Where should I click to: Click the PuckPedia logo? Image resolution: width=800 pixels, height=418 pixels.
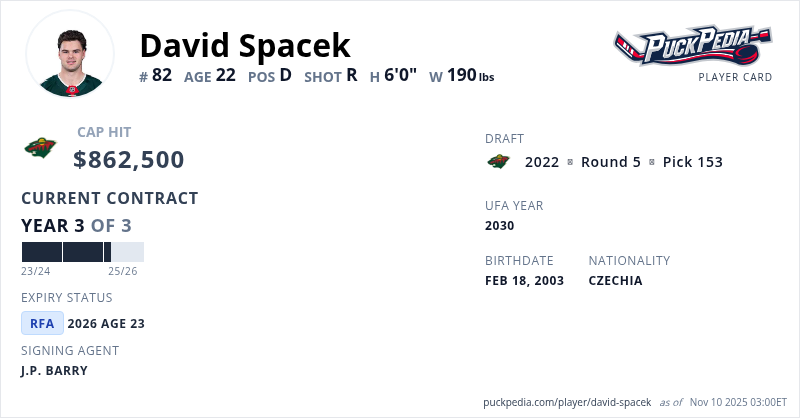click(692, 45)
